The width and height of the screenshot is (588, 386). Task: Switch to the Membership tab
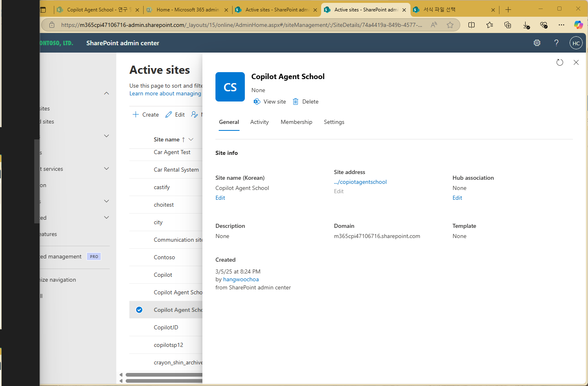296,122
